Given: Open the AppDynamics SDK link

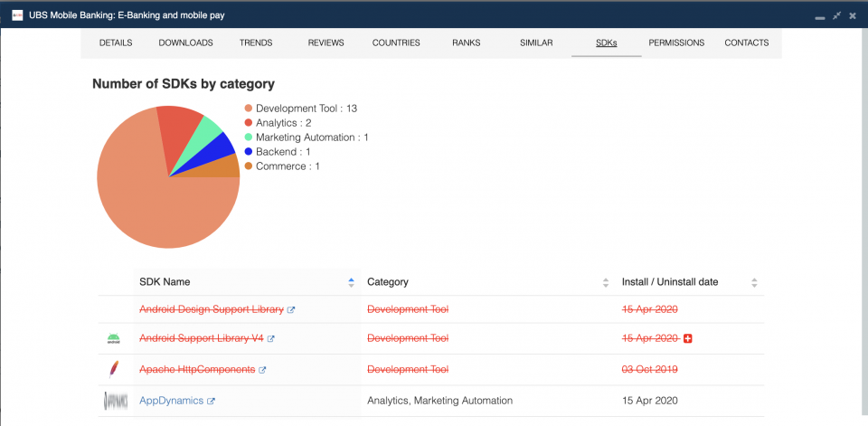Looking at the screenshot, I should (172, 401).
